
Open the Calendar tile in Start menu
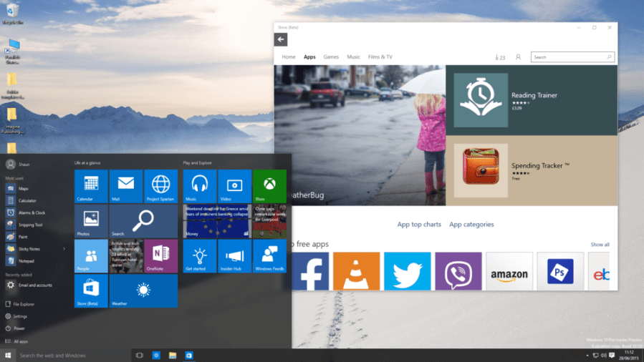click(x=91, y=186)
